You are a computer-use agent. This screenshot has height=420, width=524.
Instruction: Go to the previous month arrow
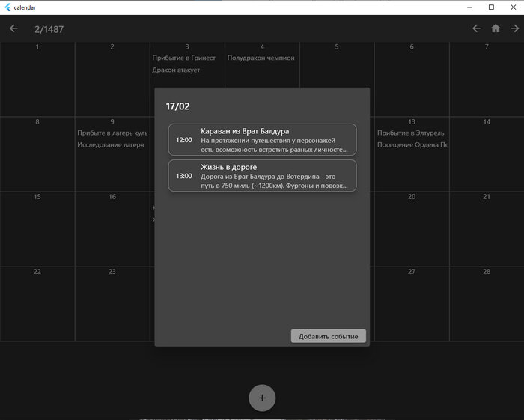coord(477,28)
